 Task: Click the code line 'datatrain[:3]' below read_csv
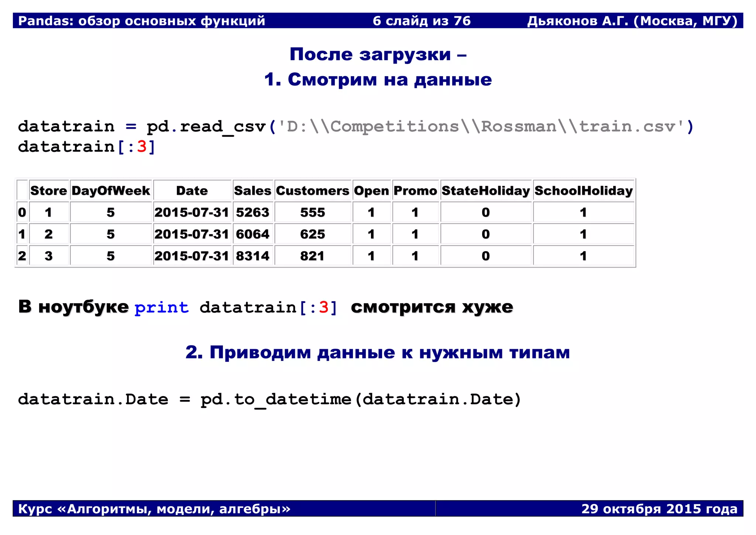tap(87, 147)
